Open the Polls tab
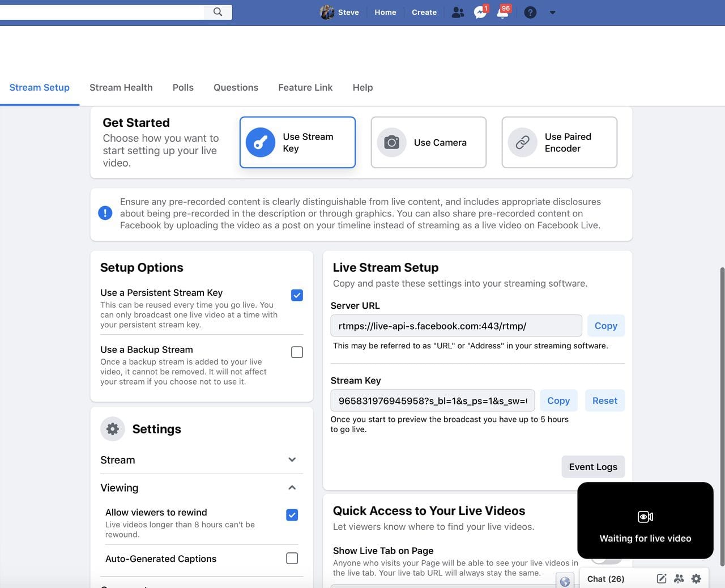Screen dimensions: 725x588 [x=183, y=87]
